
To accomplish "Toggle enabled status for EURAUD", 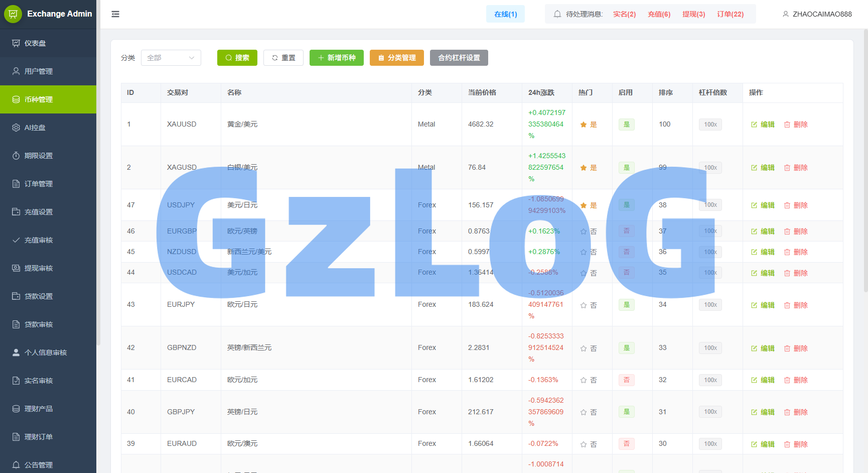I will click(627, 444).
